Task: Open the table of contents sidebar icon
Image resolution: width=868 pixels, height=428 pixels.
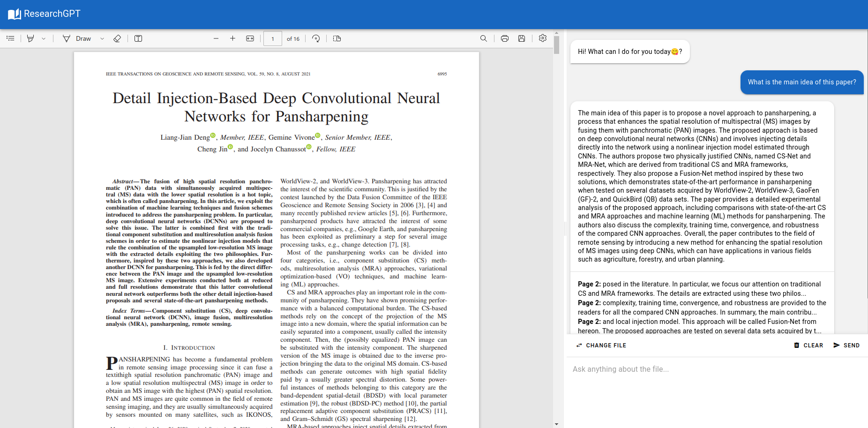Action: 10,38
